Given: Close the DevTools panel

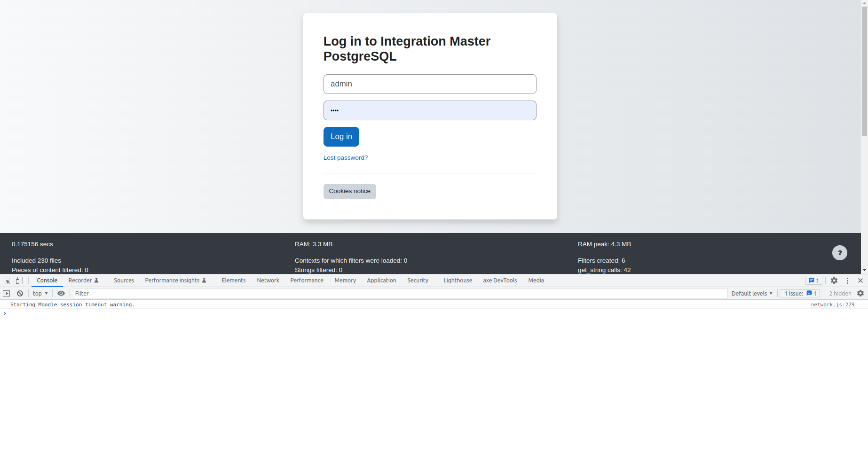Looking at the screenshot, I should (860, 281).
